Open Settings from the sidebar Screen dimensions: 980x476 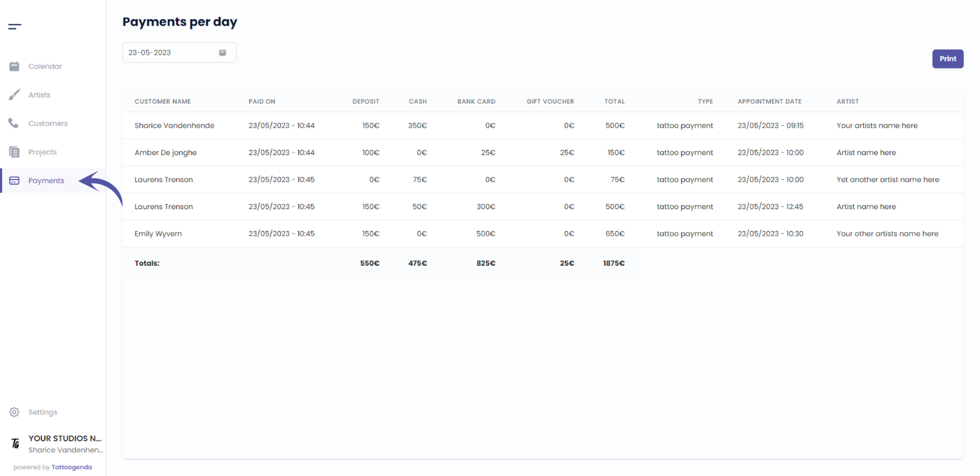[x=43, y=412]
